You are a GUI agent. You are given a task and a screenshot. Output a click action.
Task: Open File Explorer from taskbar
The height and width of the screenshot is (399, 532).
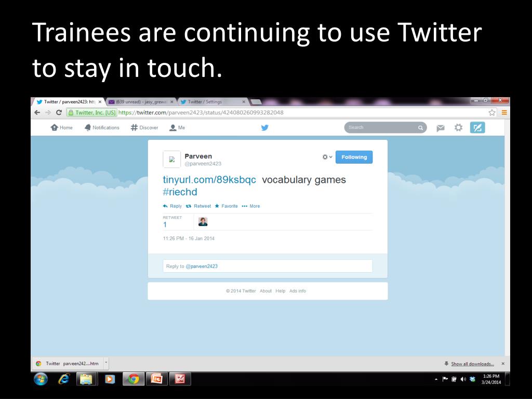pyautogui.click(x=86, y=379)
